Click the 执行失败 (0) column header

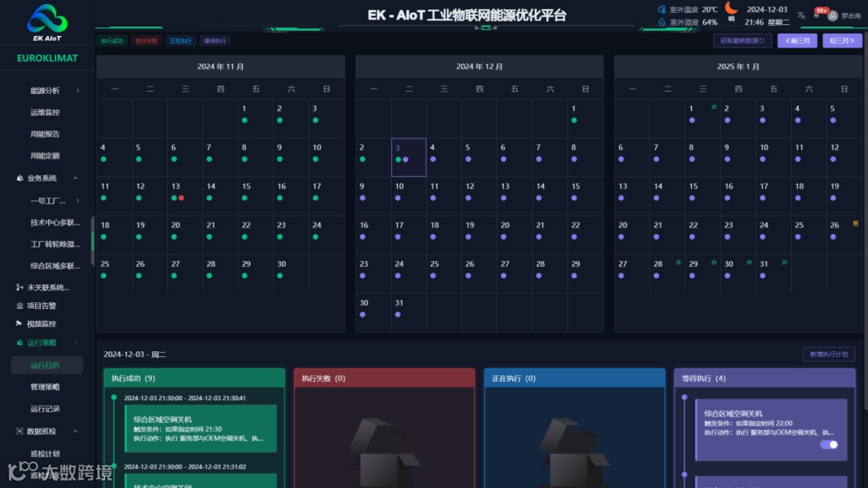click(x=384, y=379)
